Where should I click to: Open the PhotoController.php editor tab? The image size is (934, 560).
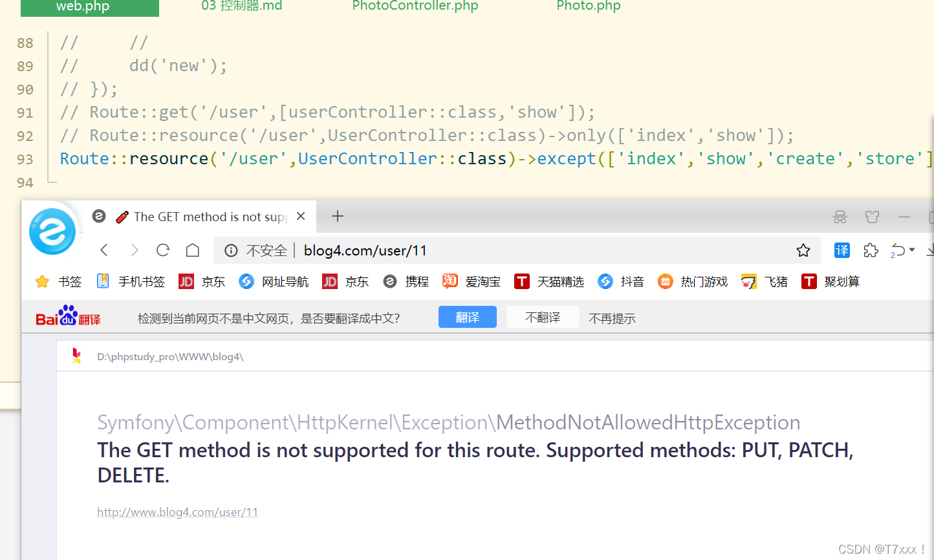pyautogui.click(x=415, y=6)
